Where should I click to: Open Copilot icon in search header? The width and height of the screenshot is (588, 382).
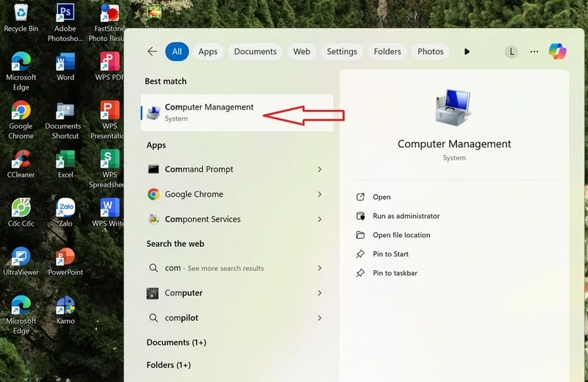coord(557,51)
